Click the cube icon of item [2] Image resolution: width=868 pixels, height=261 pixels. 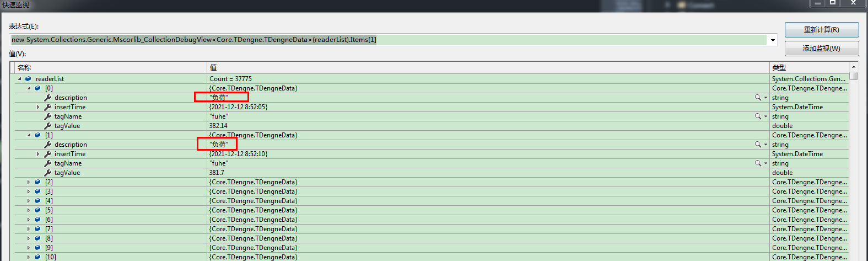pyautogui.click(x=37, y=182)
